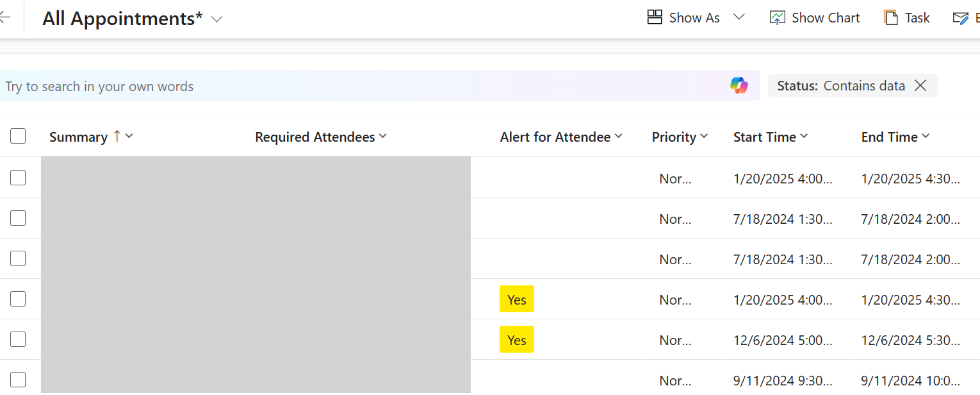Click the Email envelope icon

[x=961, y=18]
